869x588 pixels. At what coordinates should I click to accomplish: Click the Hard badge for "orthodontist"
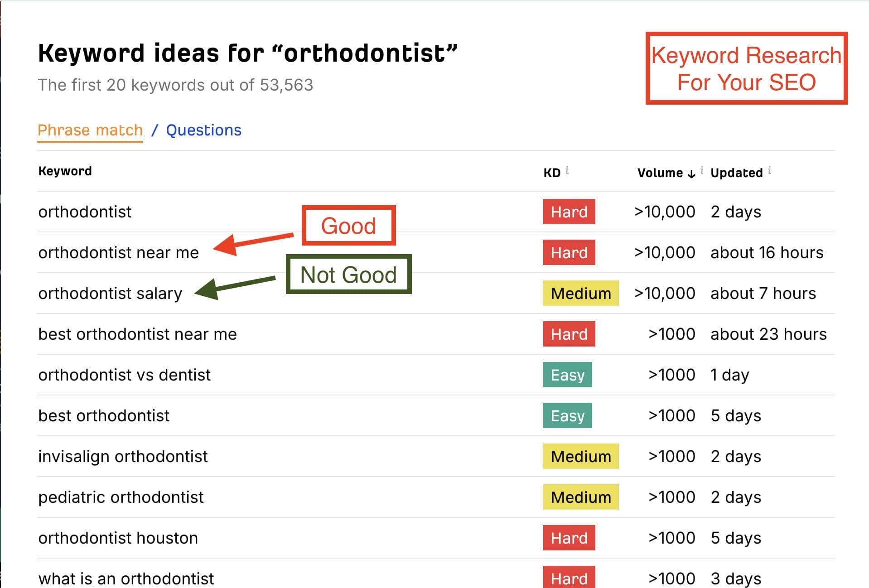click(x=569, y=212)
